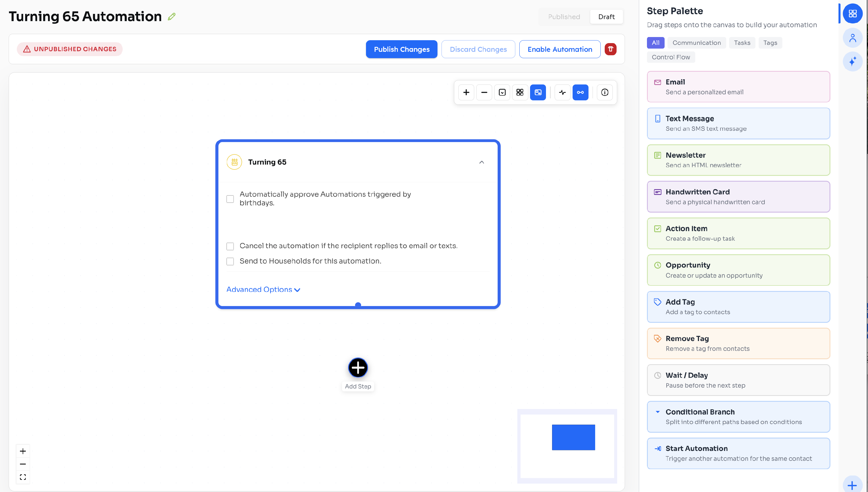Image resolution: width=868 pixels, height=492 pixels.
Task: Switch to the Published tab
Action: 564,17
